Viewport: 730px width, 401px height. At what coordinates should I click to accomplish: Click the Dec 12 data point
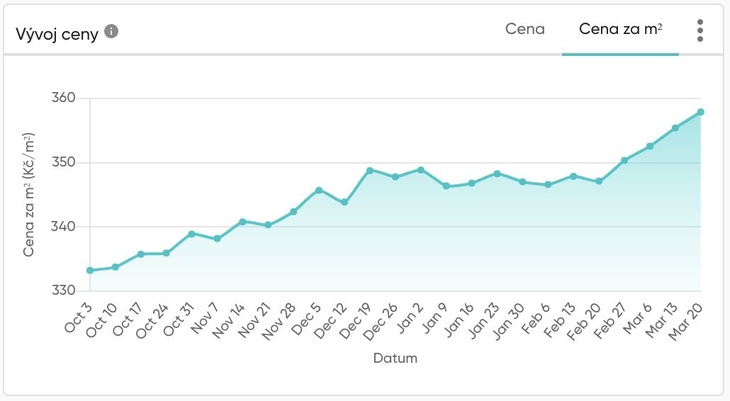pos(344,202)
